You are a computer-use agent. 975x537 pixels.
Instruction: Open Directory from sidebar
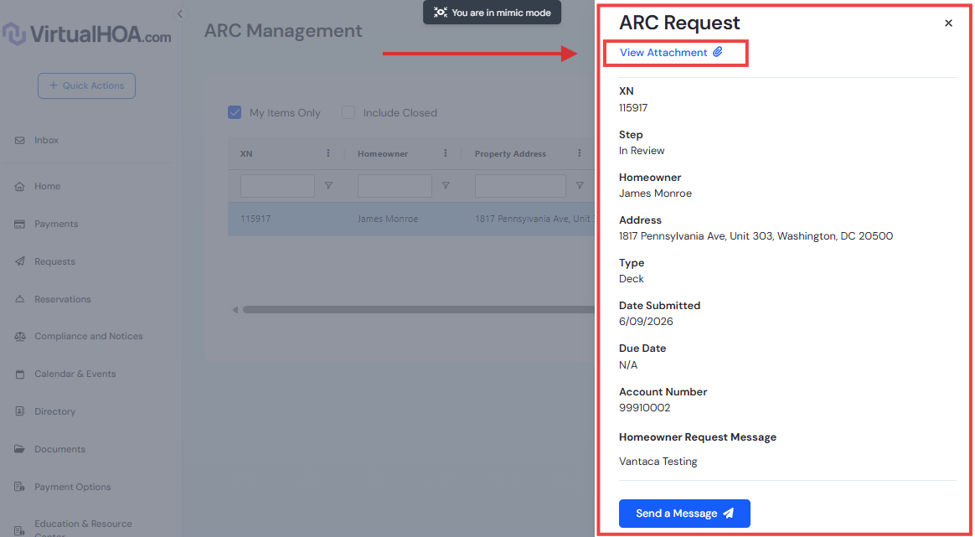coord(55,411)
